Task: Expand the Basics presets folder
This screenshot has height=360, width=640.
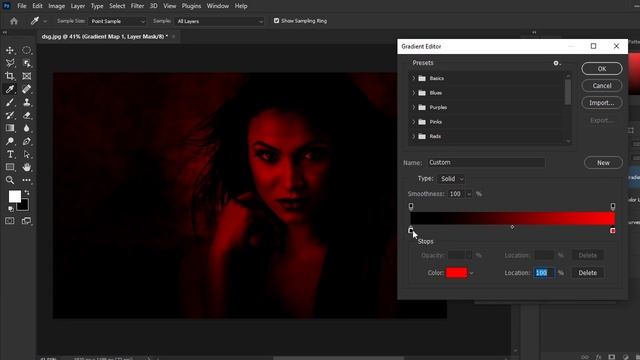Action: point(413,78)
